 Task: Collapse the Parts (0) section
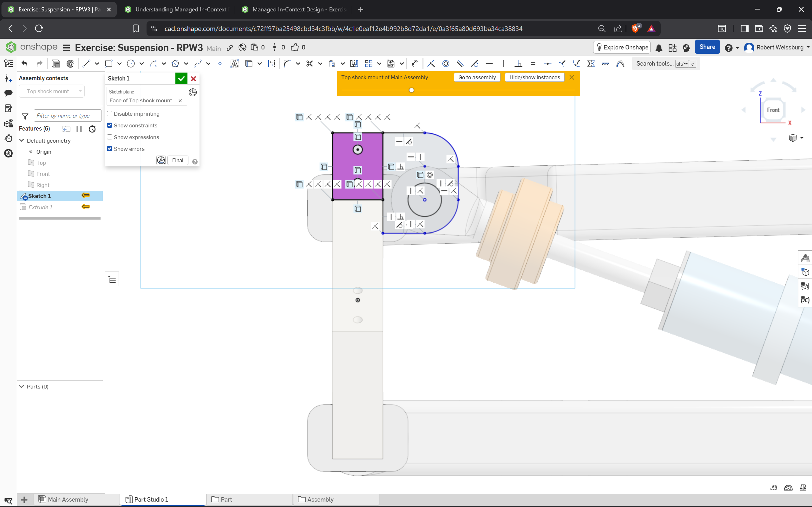point(22,386)
